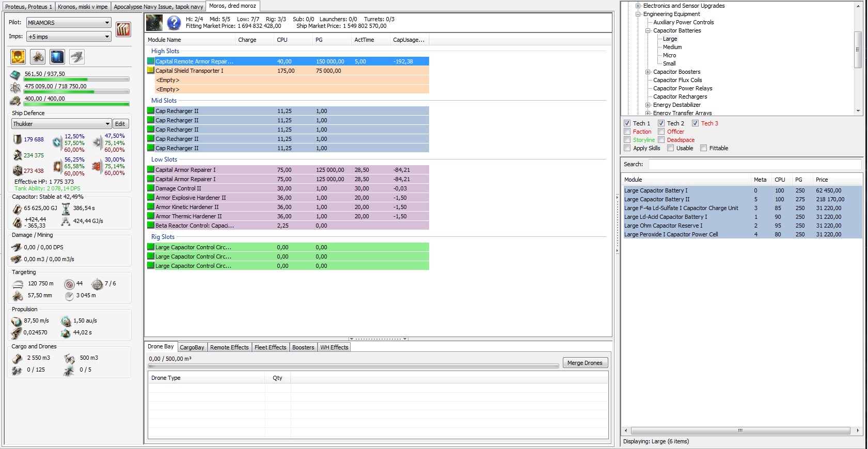Enable the Faction filter checkbox
Image resolution: width=868 pixels, height=449 pixels.
pos(627,132)
